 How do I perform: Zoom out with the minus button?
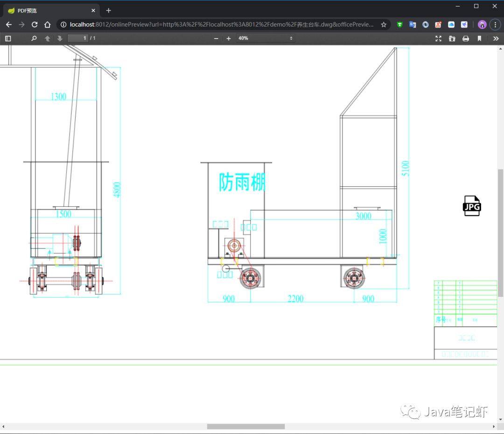click(216, 39)
